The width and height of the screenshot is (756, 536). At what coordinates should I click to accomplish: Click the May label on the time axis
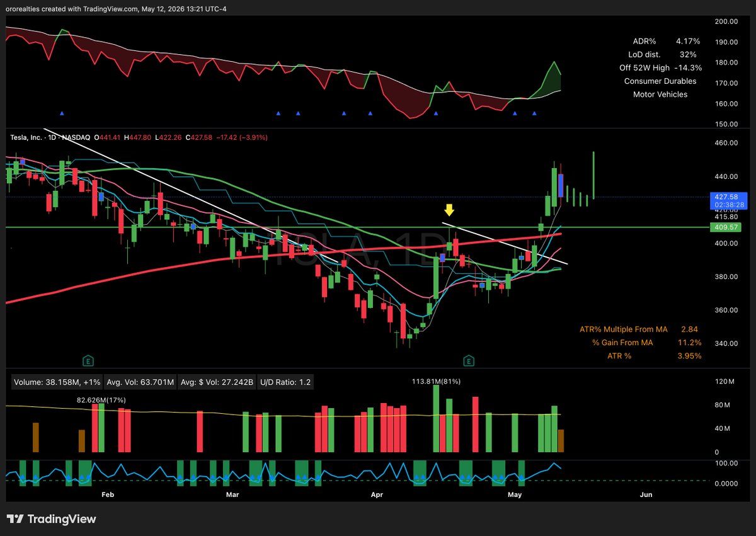point(515,495)
